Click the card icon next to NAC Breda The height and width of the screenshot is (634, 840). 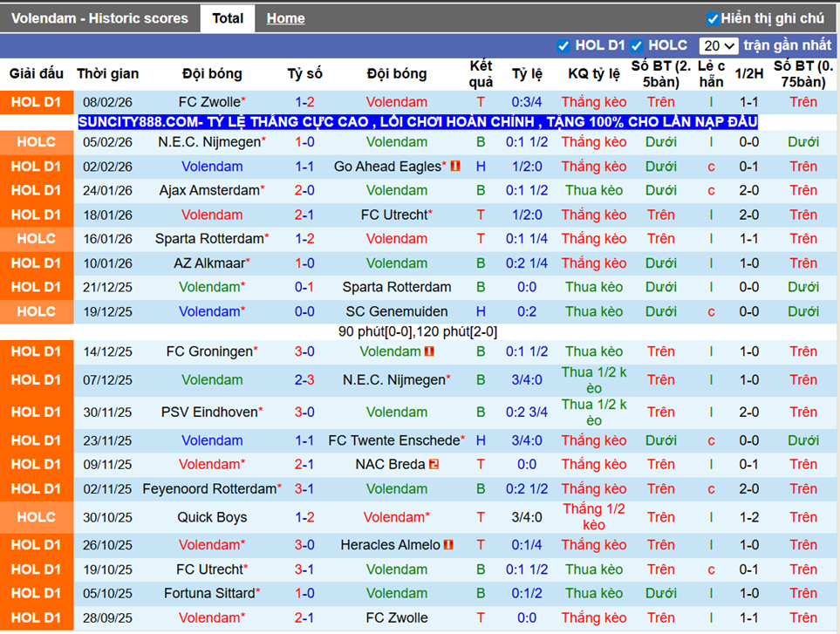pos(434,464)
